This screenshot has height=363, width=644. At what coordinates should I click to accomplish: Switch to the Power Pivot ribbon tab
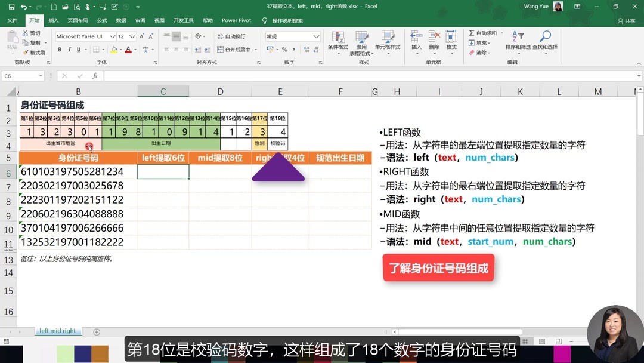click(x=236, y=20)
